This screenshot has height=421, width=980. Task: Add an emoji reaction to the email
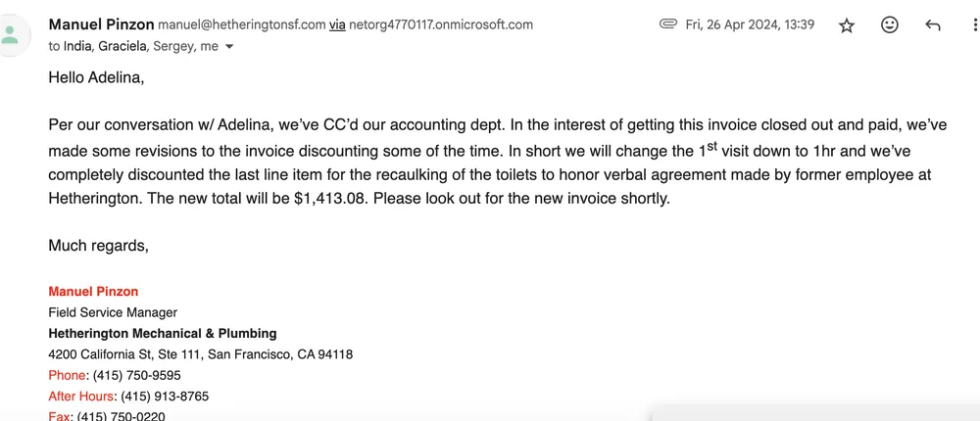(x=890, y=25)
